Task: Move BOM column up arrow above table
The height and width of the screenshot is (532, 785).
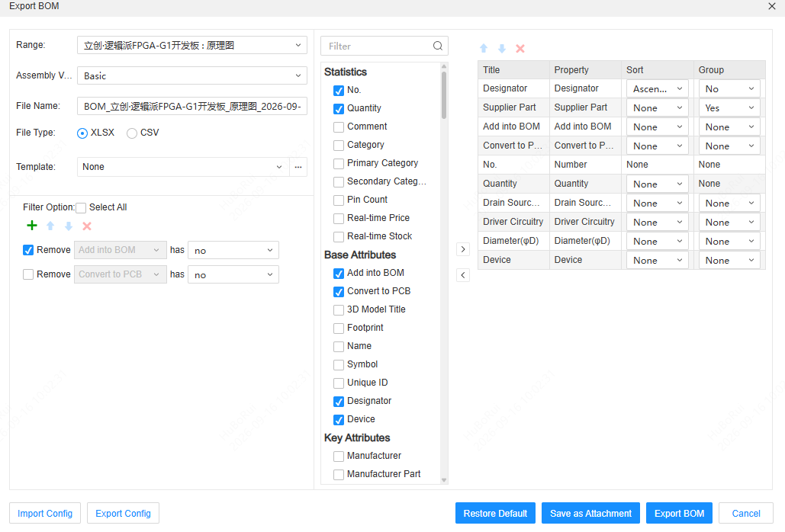Action: pos(484,49)
